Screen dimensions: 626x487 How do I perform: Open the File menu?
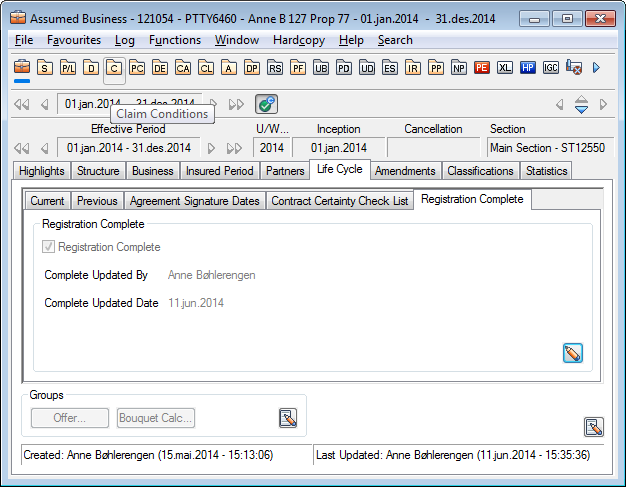(24, 40)
